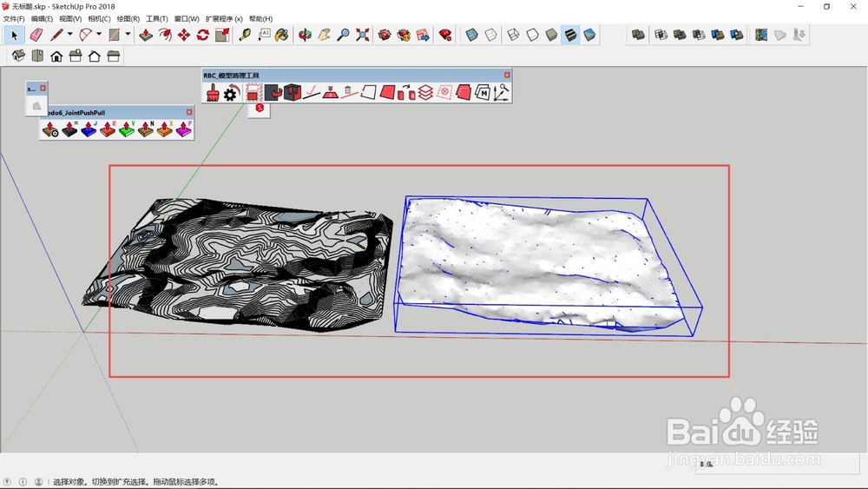868x489 pixels.
Task: Open the Extension Manager ruby icon
Action: coord(444,36)
